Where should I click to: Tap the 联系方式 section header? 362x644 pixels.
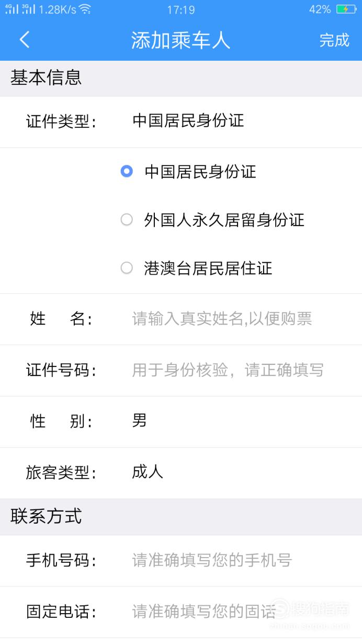(46, 516)
